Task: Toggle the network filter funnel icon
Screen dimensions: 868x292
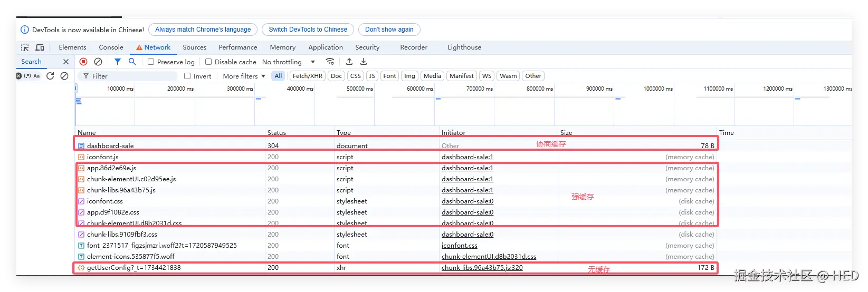Action: click(x=118, y=62)
